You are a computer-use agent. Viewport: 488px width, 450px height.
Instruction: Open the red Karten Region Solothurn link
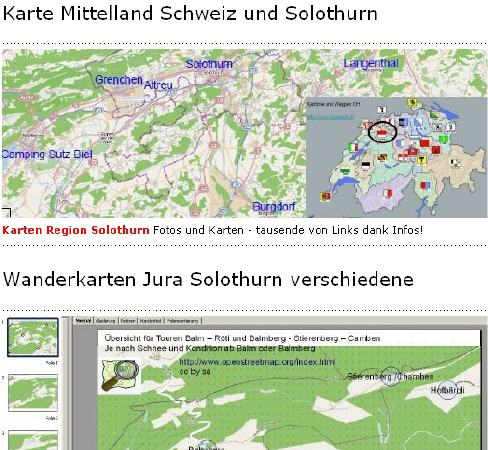coord(76,230)
